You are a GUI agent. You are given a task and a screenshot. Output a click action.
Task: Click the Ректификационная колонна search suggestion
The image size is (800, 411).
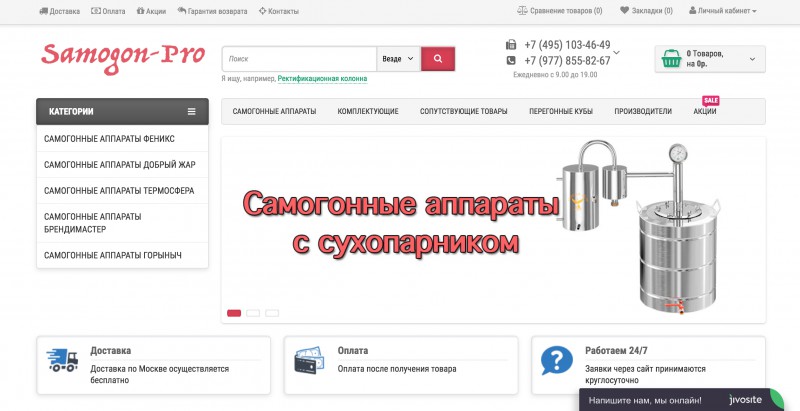point(322,79)
